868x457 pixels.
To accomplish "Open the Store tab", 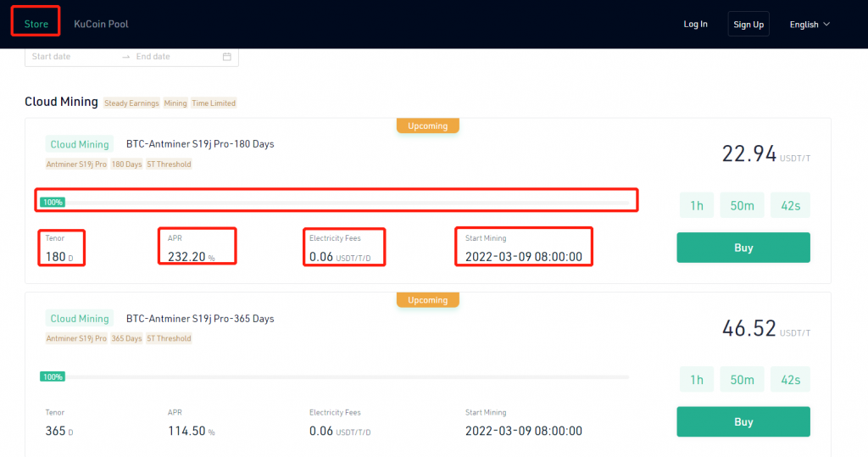I will (x=36, y=24).
